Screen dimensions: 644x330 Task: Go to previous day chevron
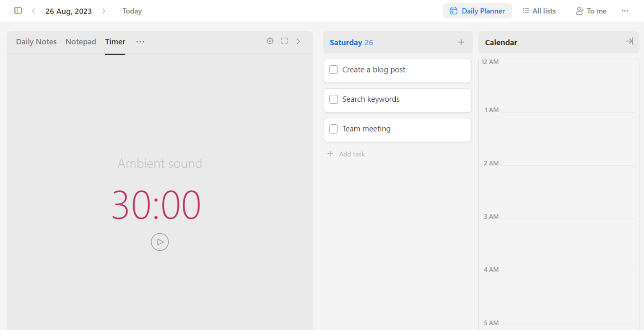pyautogui.click(x=34, y=11)
